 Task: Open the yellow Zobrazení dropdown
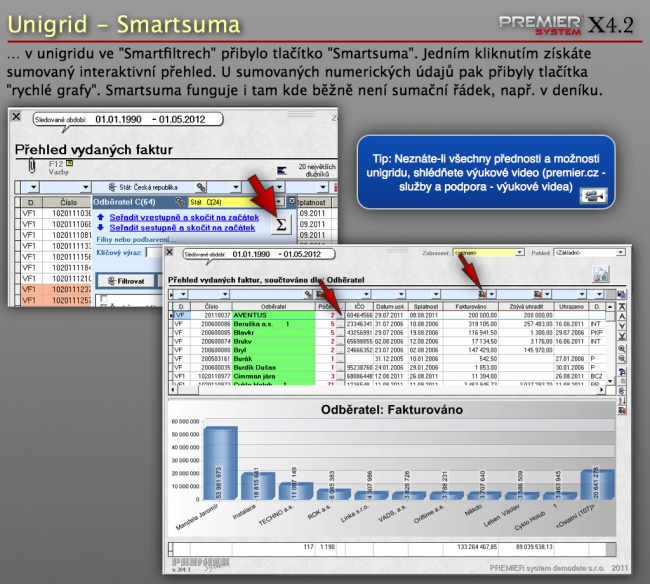pyautogui.click(x=519, y=252)
